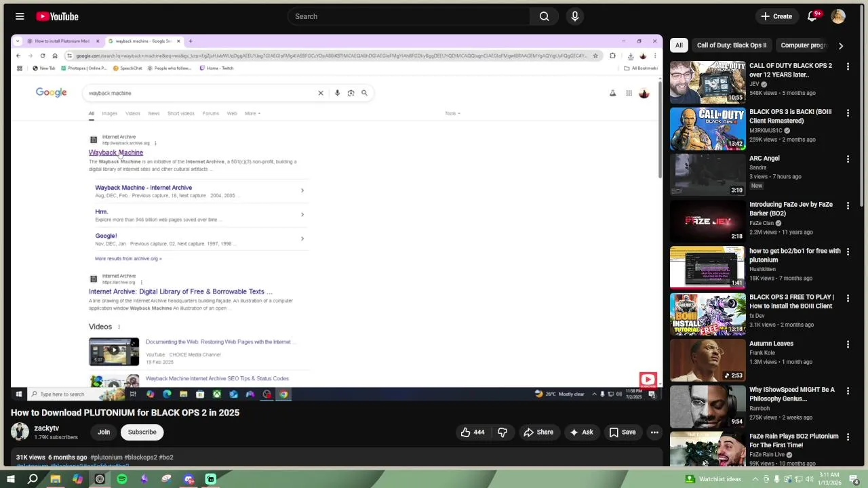Screen dimensions: 868x488
Task: Open the grey circular app on taskbar
Action: pyautogui.click(x=100, y=479)
